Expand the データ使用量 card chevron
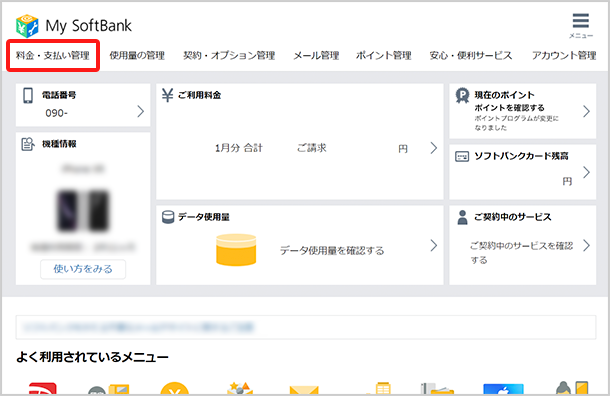This screenshot has height=396, width=610. click(434, 245)
